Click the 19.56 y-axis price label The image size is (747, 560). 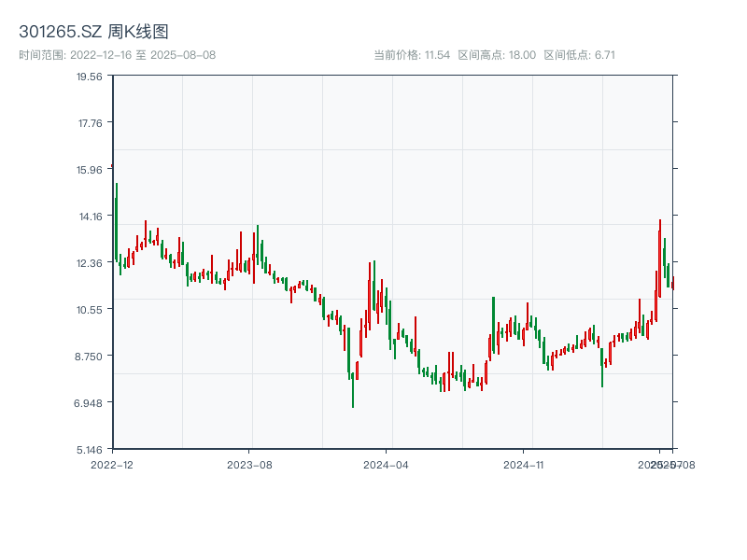(90, 77)
